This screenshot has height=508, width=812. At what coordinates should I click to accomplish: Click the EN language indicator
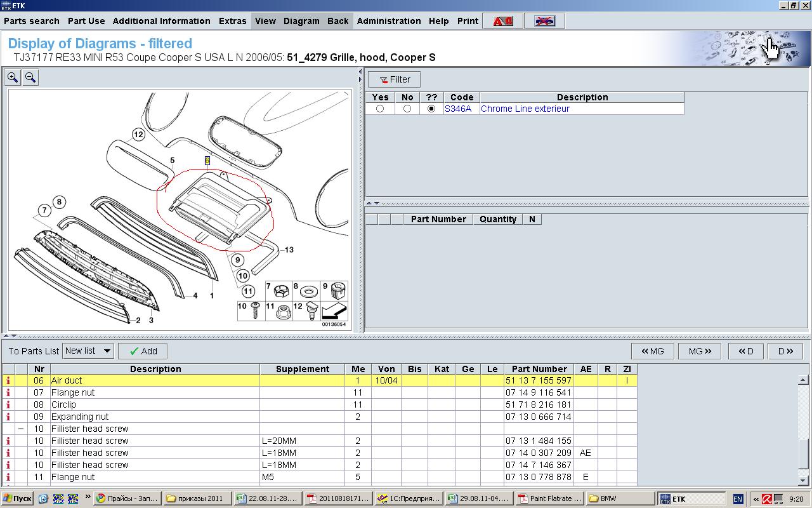click(x=738, y=499)
